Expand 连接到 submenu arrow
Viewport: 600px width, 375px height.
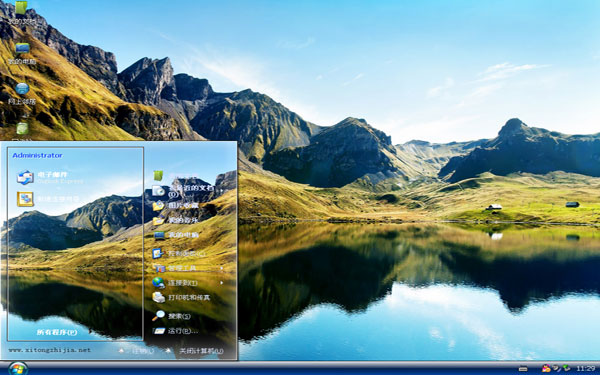coord(222,283)
